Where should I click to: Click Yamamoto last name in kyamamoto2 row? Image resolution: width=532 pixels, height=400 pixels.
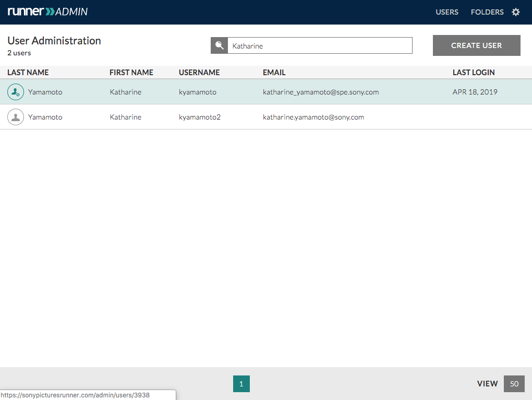click(x=45, y=117)
